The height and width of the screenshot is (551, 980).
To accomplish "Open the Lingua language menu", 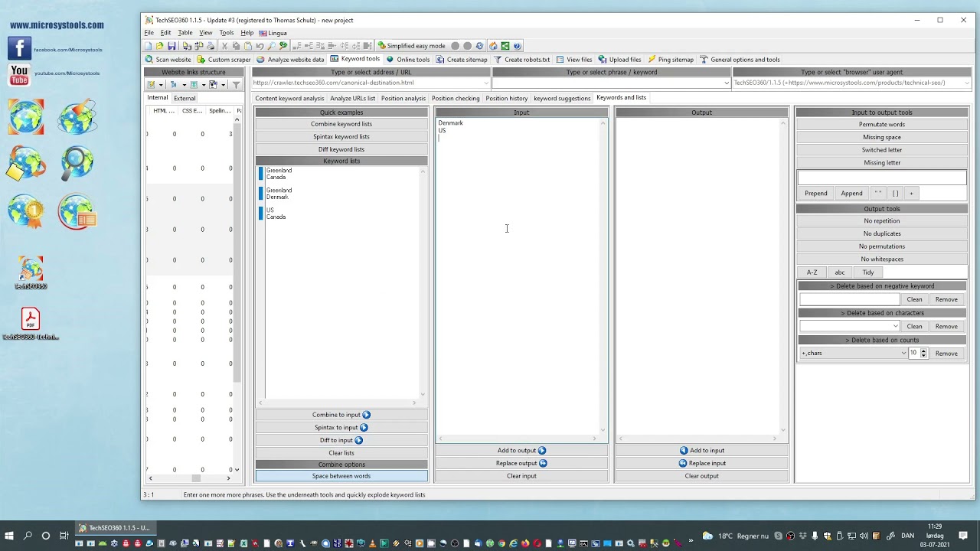I will pos(273,33).
